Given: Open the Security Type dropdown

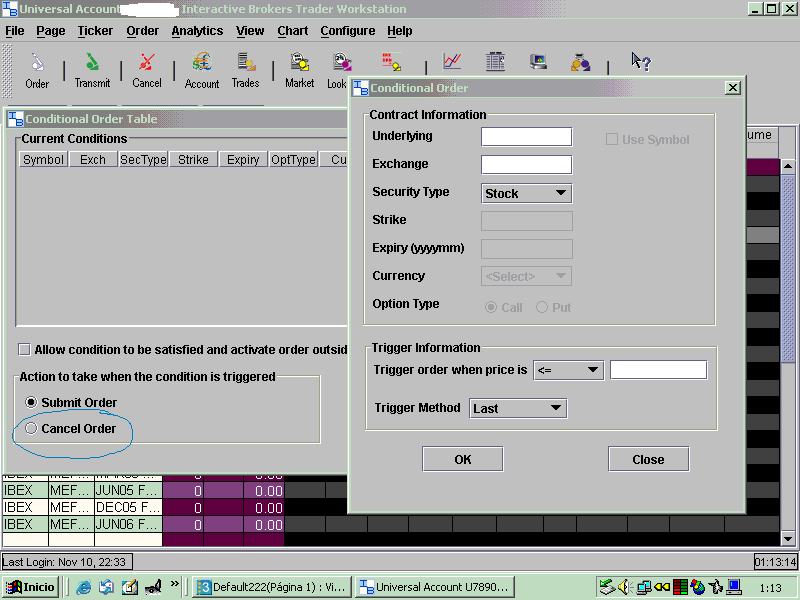Looking at the screenshot, I should coord(527,193).
